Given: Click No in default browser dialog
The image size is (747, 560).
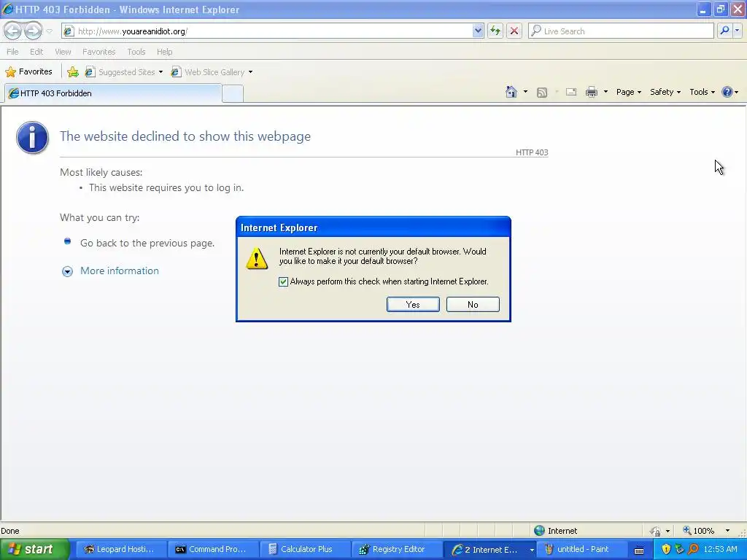Looking at the screenshot, I should [473, 304].
